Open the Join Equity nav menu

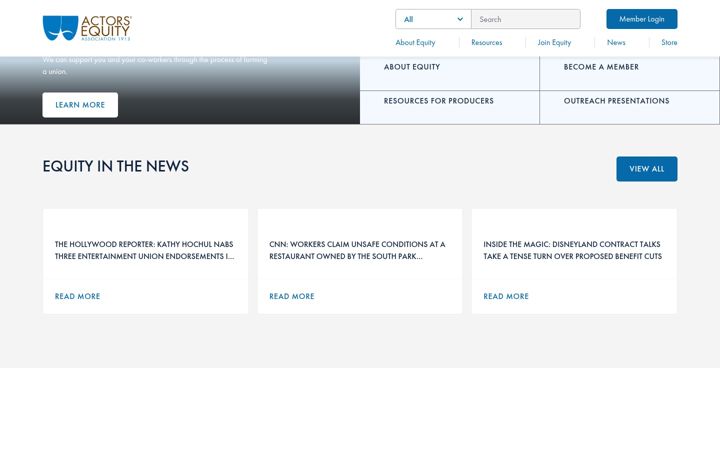[x=554, y=42]
